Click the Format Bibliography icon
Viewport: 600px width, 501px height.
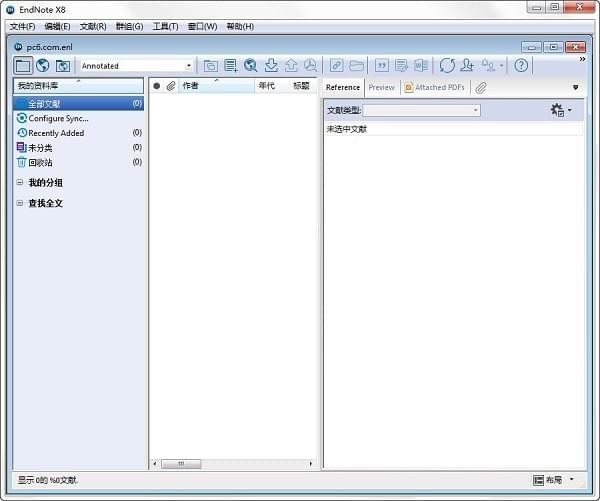click(401, 66)
